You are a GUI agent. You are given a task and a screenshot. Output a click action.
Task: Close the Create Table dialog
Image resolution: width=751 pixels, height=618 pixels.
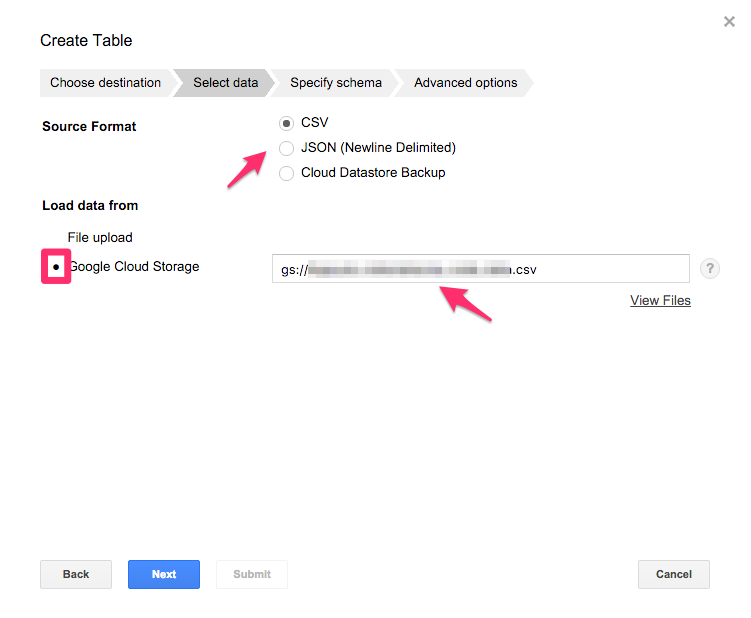point(729,21)
